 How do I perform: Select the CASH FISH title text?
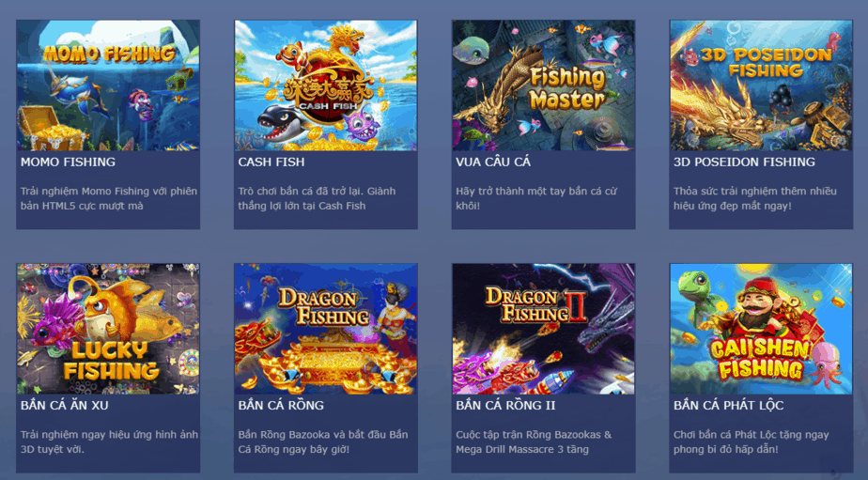coord(271,163)
